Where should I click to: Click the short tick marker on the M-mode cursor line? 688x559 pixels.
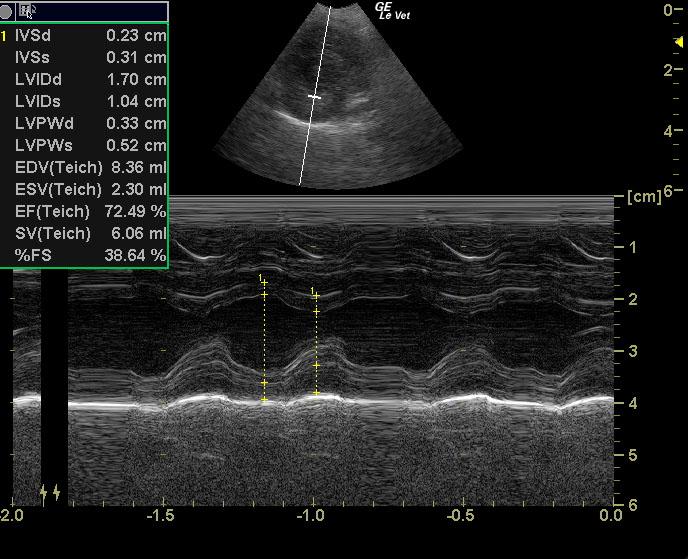315,97
